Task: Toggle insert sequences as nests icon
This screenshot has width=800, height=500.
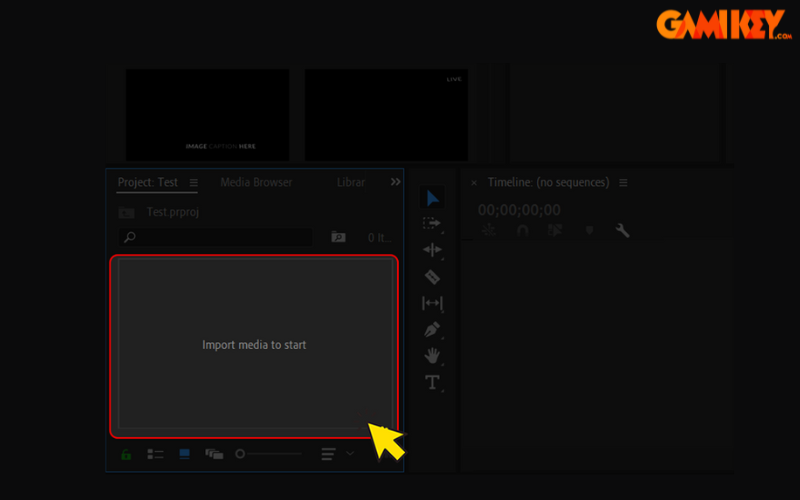Action: (x=489, y=231)
